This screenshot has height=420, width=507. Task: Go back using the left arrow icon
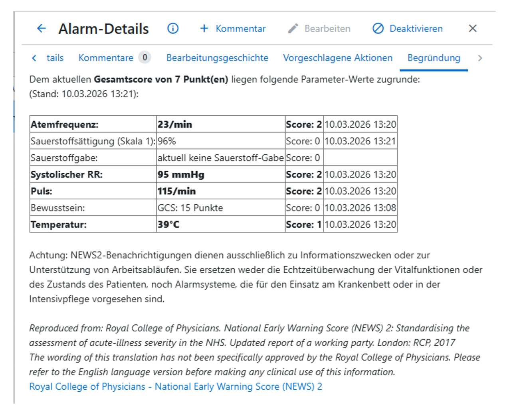coord(41,28)
